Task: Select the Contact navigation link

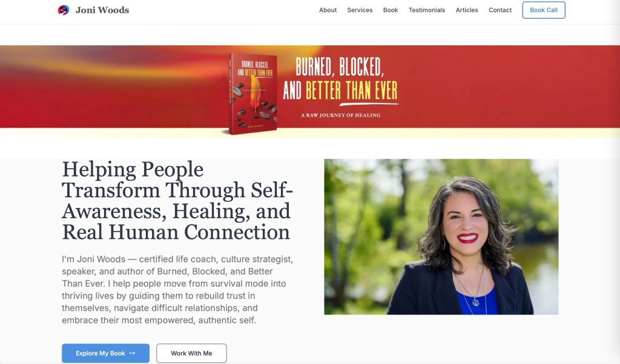Action: point(500,10)
